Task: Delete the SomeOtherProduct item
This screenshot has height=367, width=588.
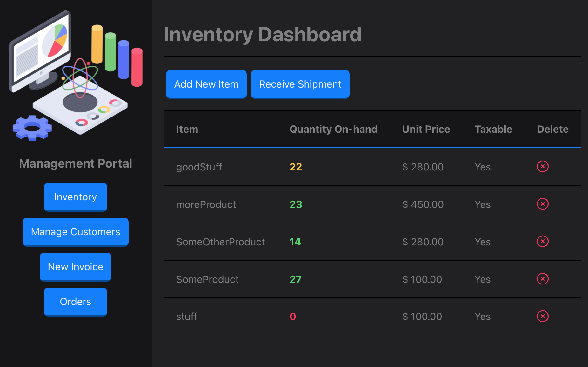Action: [x=543, y=241]
